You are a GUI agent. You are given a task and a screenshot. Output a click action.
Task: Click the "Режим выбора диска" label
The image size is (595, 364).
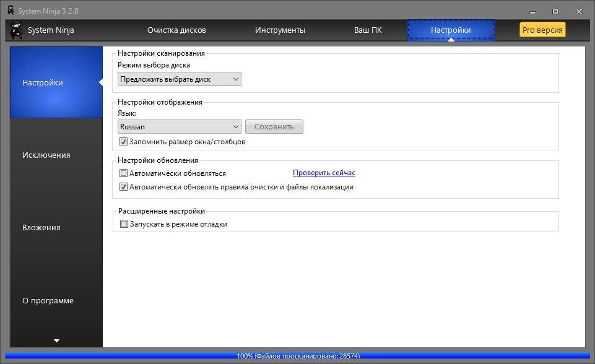154,65
